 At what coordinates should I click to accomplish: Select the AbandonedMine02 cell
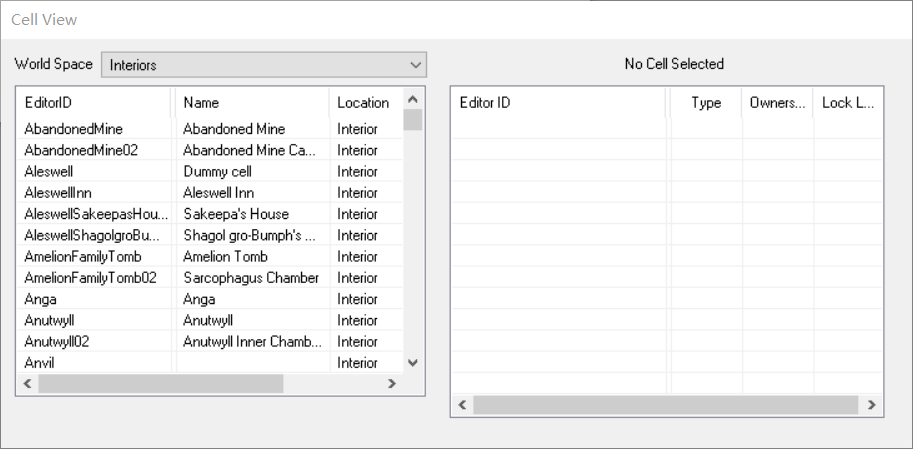(x=81, y=150)
